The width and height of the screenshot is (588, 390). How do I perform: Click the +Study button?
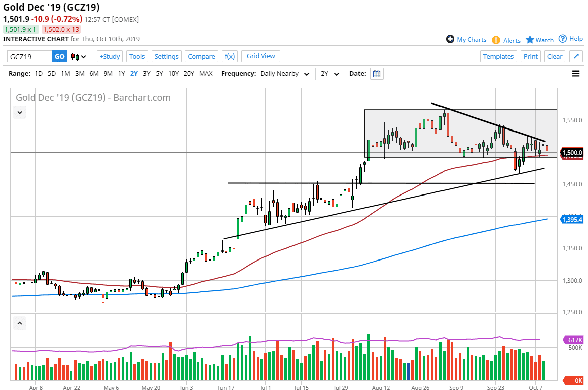(x=110, y=56)
